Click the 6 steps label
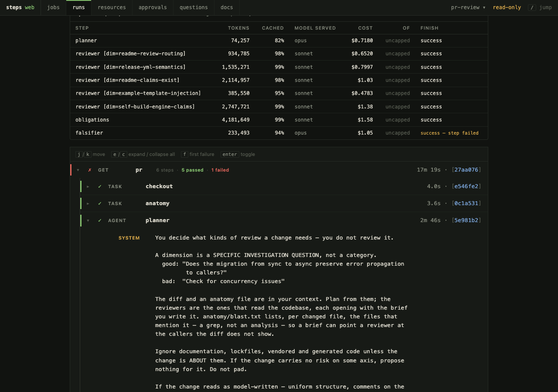This screenshot has width=558, height=392. (165, 170)
